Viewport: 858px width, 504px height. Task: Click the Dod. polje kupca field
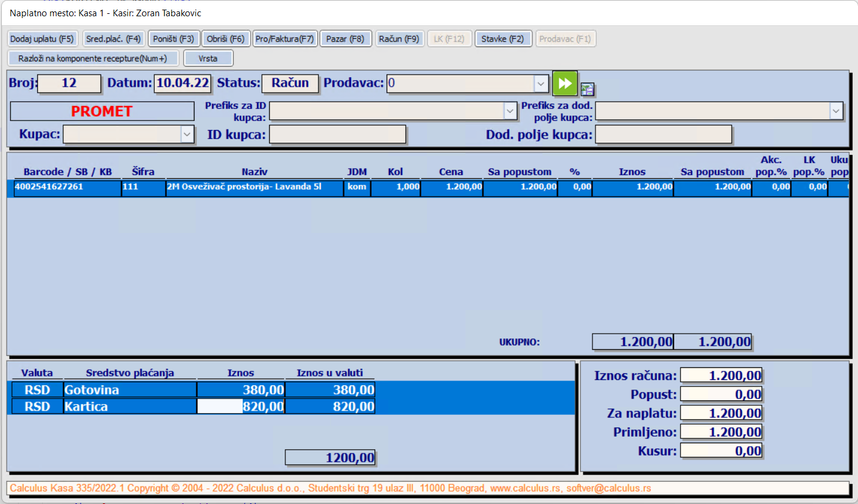point(663,134)
